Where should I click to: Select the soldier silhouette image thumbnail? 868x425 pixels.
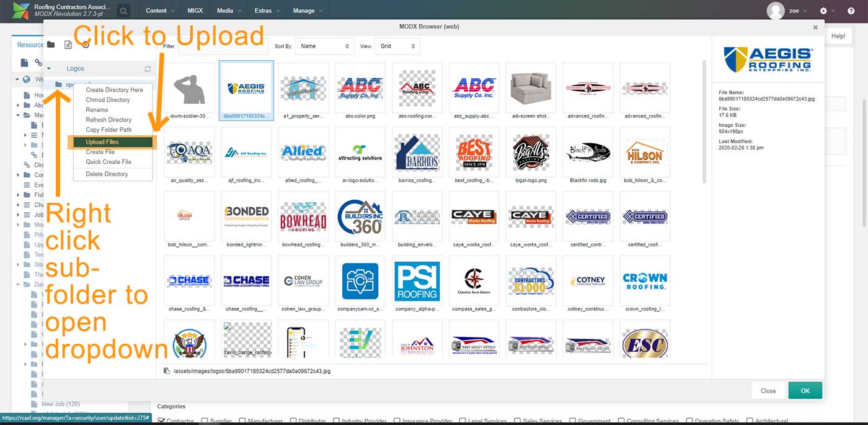point(189,89)
